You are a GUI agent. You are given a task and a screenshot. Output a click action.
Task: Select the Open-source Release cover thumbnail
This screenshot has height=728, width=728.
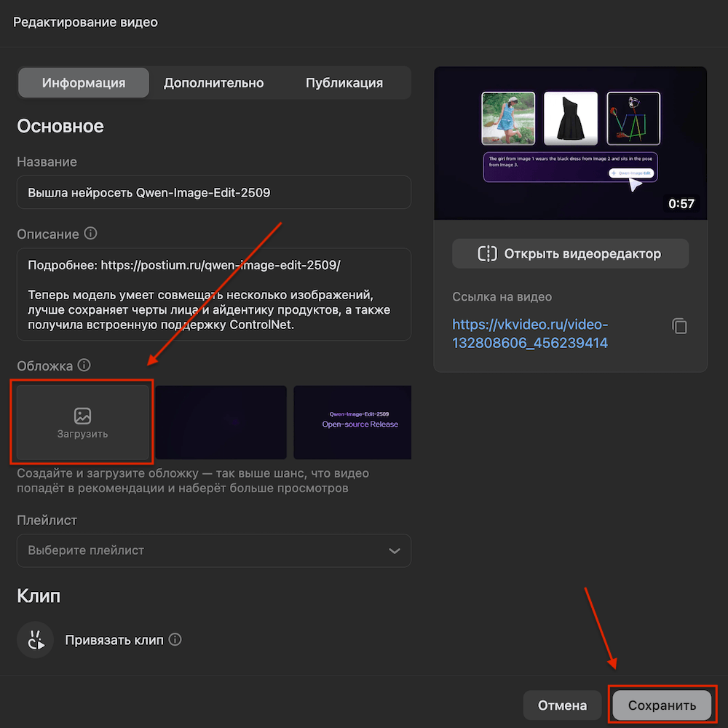tap(352, 422)
